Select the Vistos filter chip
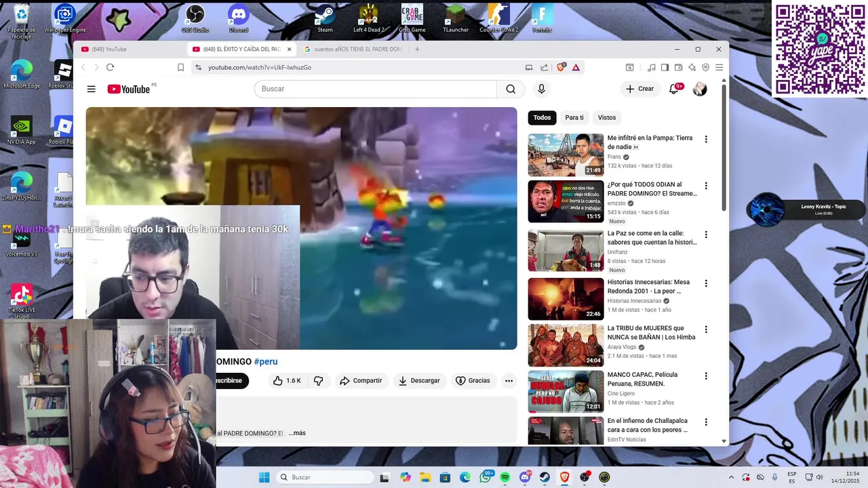The width and height of the screenshot is (868, 488). tap(607, 117)
